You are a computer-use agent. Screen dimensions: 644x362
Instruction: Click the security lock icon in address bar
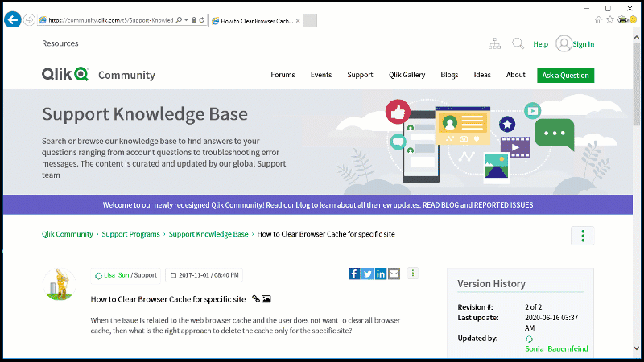click(x=194, y=19)
